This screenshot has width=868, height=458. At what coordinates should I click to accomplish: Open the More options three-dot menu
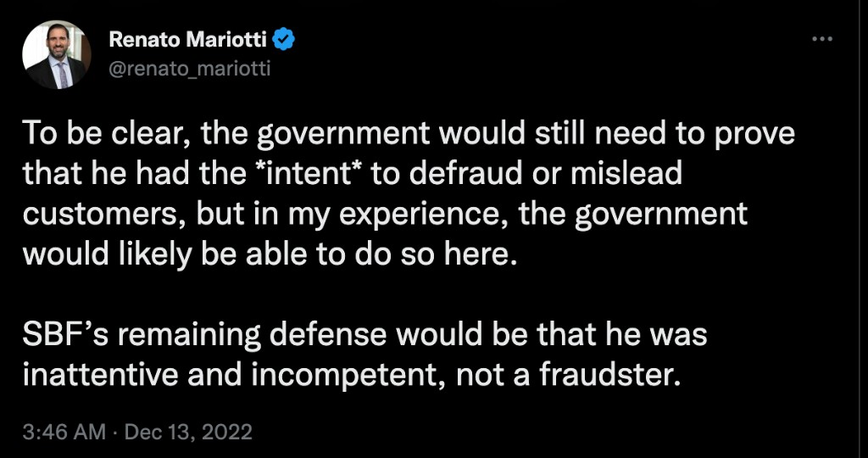coord(822,40)
